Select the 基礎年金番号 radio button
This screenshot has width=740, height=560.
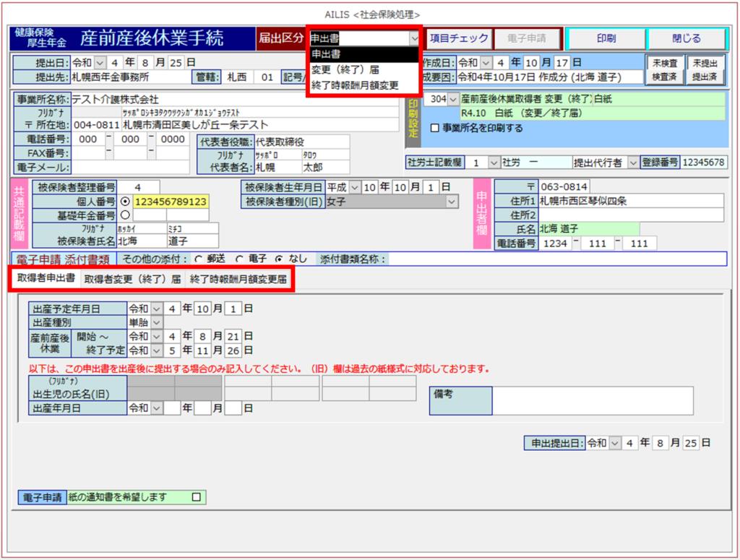(125, 215)
